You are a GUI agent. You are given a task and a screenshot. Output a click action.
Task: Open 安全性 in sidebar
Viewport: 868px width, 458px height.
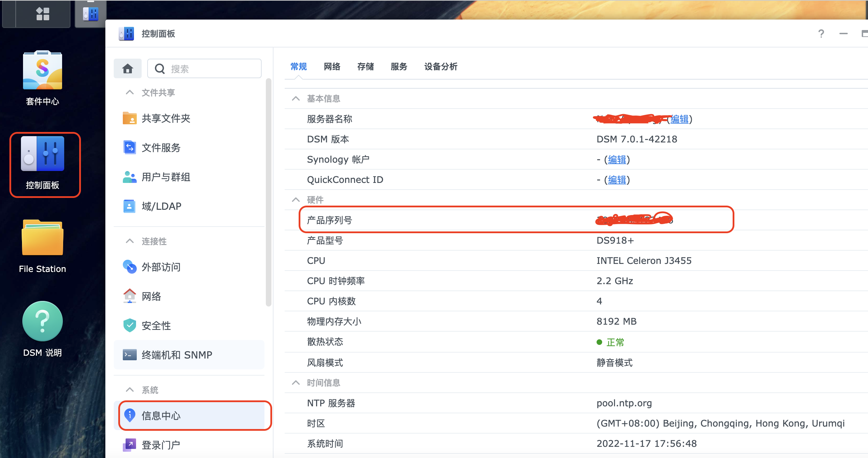click(x=189, y=325)
